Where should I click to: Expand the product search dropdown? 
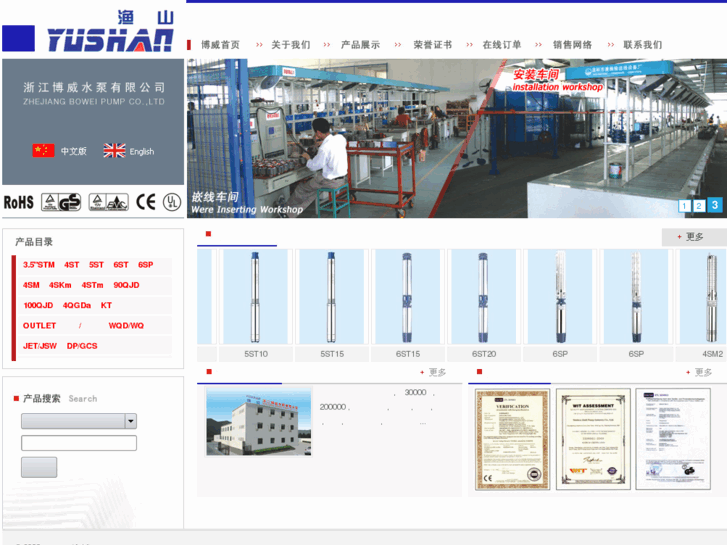click(x=131, y=421)
